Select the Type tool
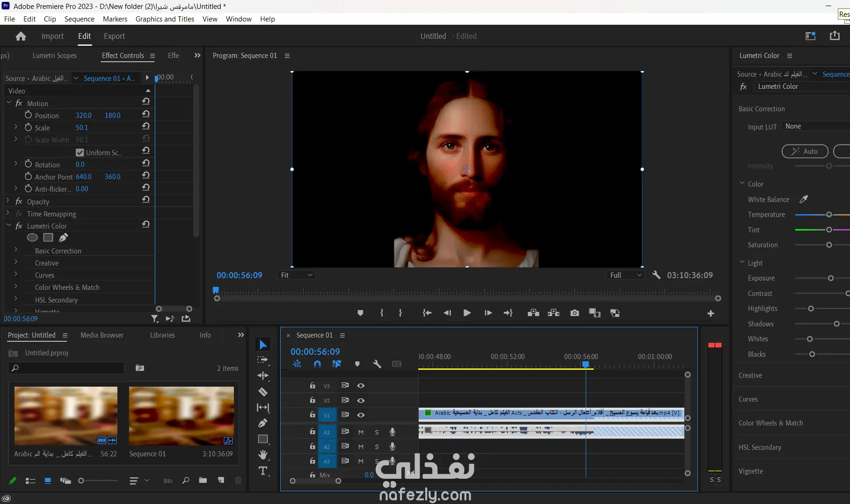 [x=263, y=471]
